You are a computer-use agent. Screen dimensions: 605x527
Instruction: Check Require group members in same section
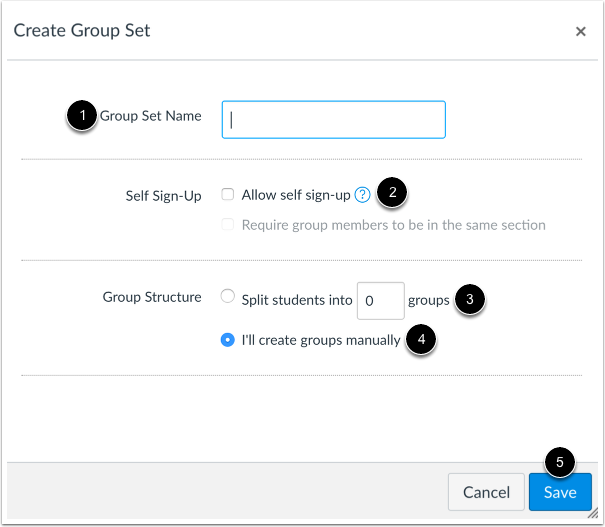click(228, 224)
